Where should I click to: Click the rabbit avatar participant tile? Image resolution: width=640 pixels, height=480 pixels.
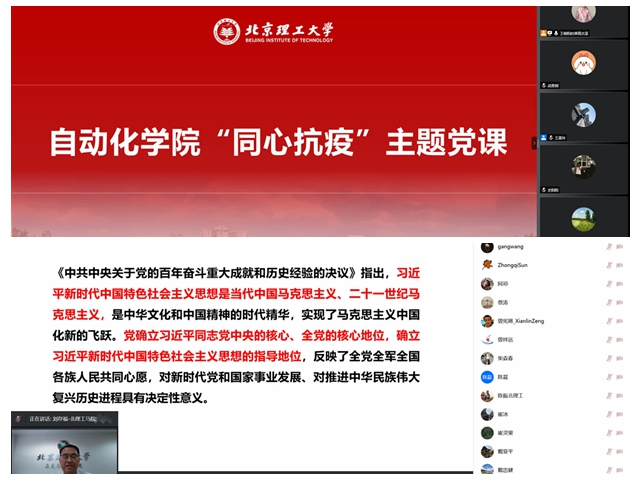583,63
